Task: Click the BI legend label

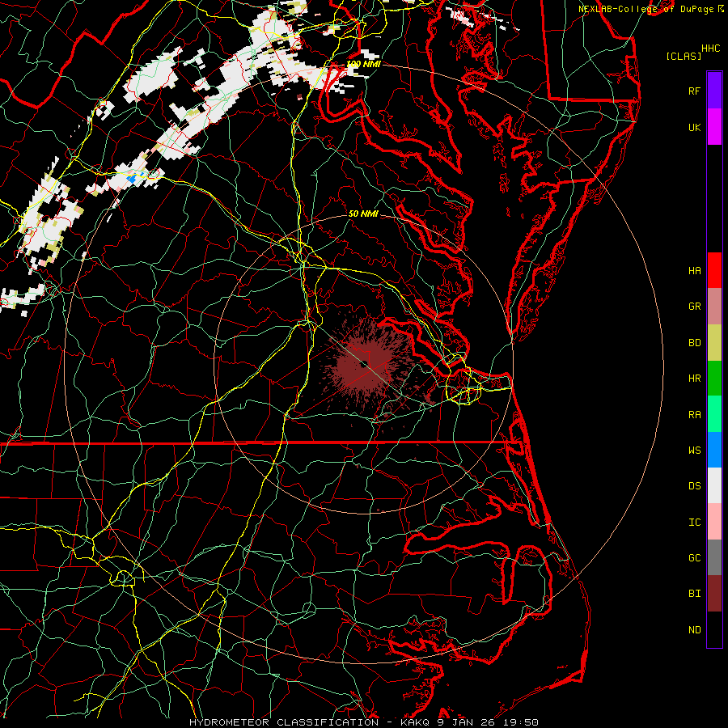Action: pyautogui.click(x=695, y=594)
